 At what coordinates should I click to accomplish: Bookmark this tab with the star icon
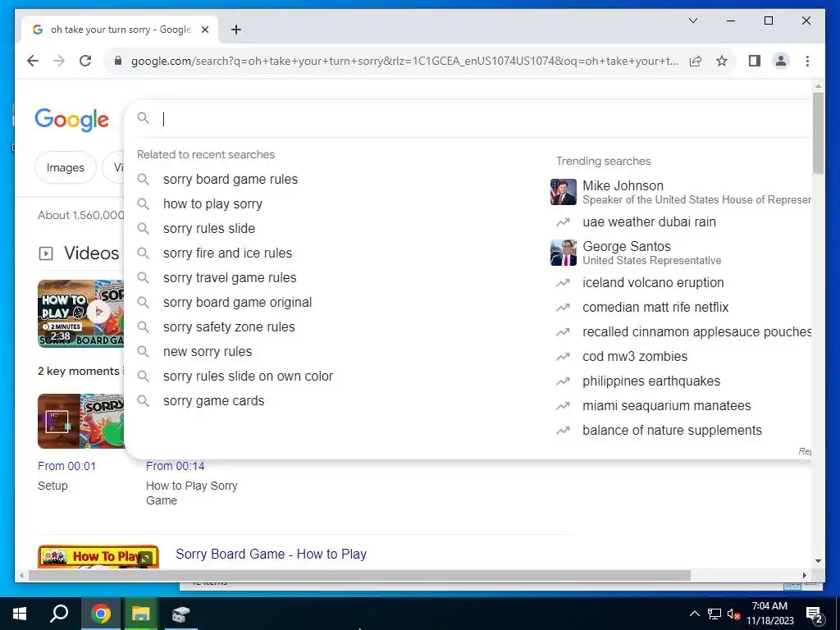point(722,61)
